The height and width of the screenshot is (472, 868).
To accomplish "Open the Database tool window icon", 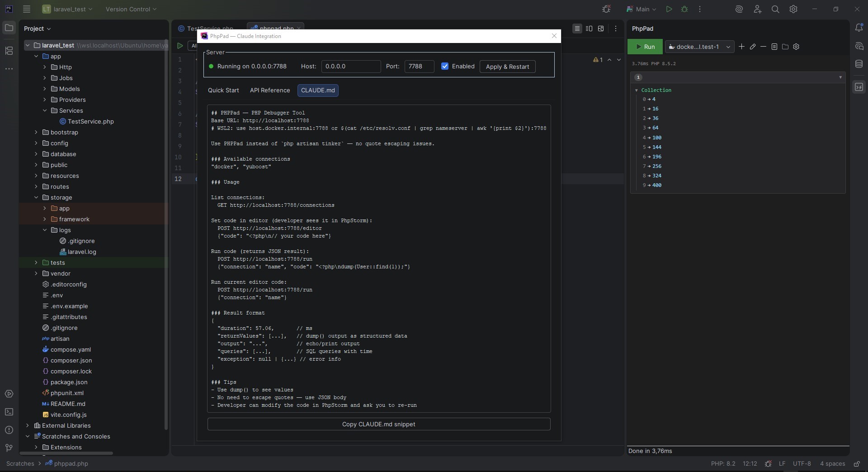I will click(x=859, y=64).
